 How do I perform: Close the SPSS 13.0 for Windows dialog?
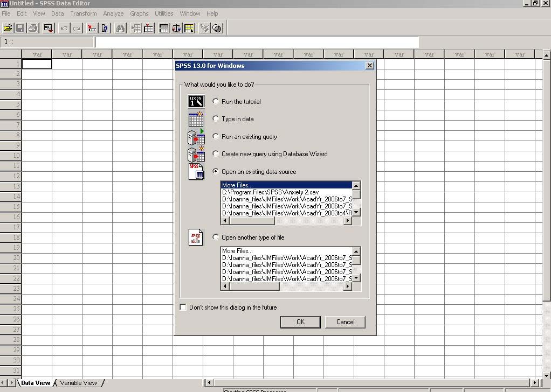[x=370, y=66]
